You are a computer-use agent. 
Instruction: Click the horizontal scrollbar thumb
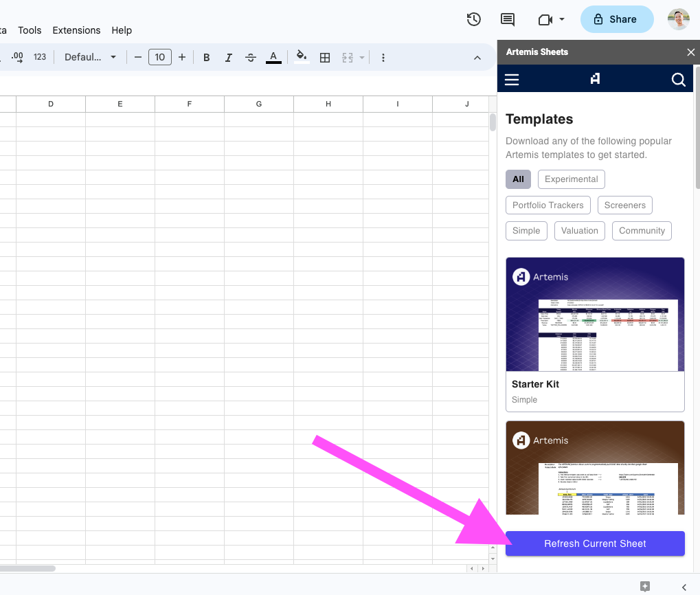27,569
